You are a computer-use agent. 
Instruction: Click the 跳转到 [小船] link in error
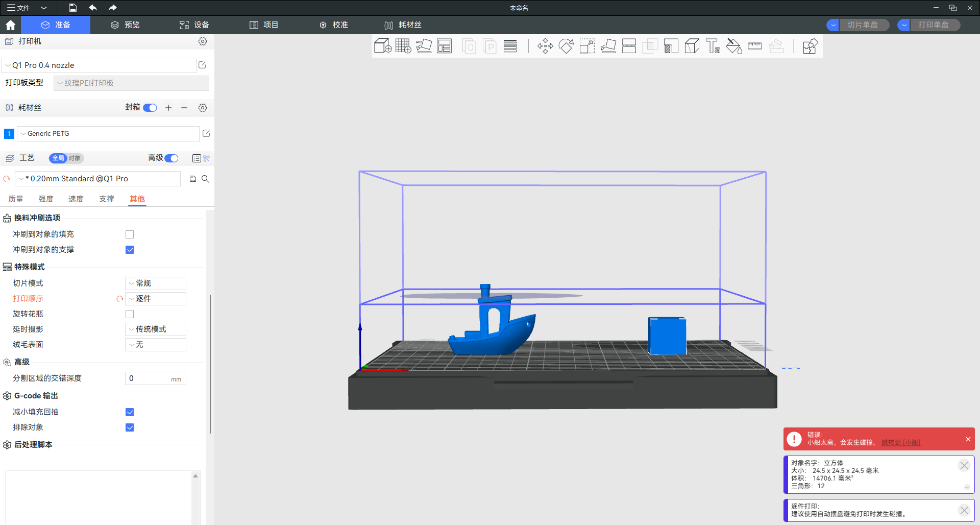[x=900, y=443]
